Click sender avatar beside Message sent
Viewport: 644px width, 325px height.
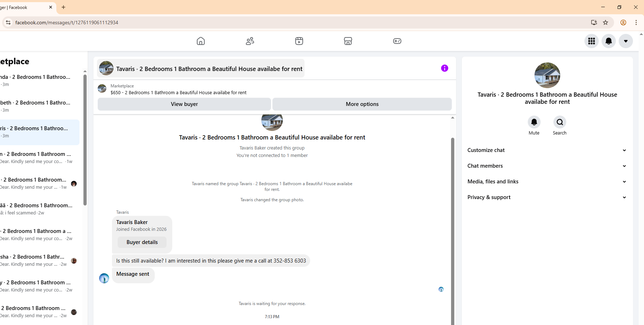[x=104, y=278]
